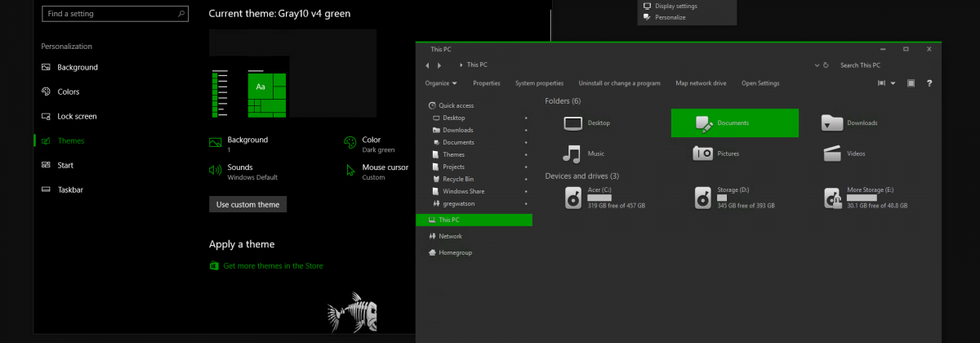
Task: Refresh the This PC view
Action: point(826,65)
